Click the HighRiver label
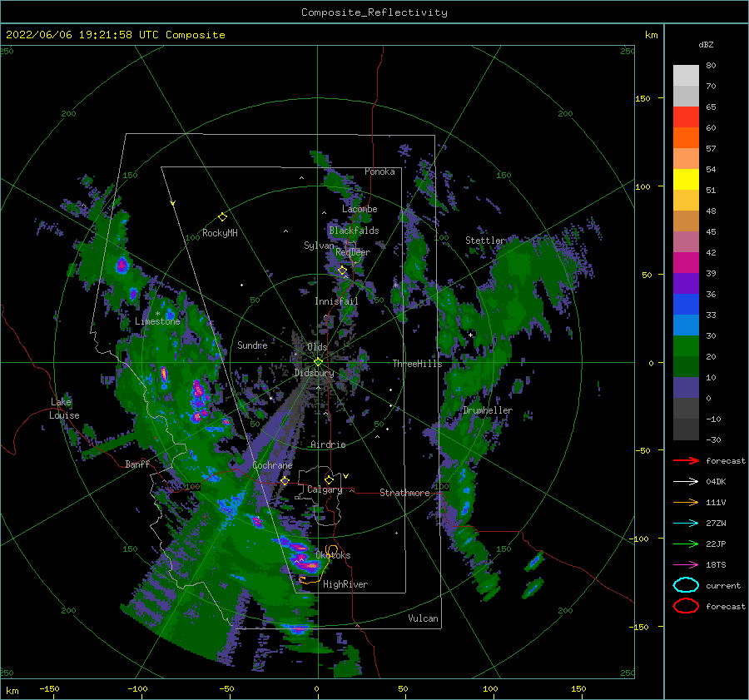The image size is (749, 700). coord(345,584)
